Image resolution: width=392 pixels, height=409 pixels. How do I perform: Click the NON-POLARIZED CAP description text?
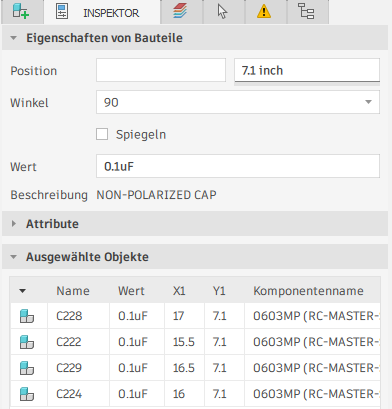pos(156,195)
